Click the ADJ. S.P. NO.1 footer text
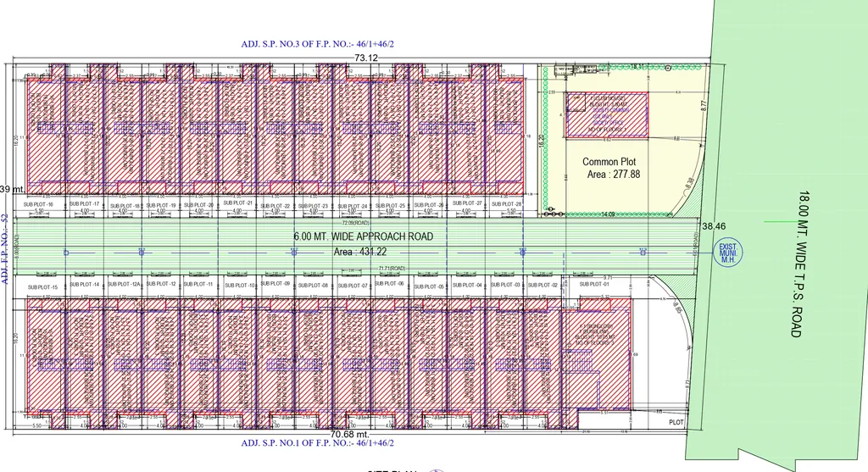The width and height of the screenshot is (868, 472). pos(317,442)
